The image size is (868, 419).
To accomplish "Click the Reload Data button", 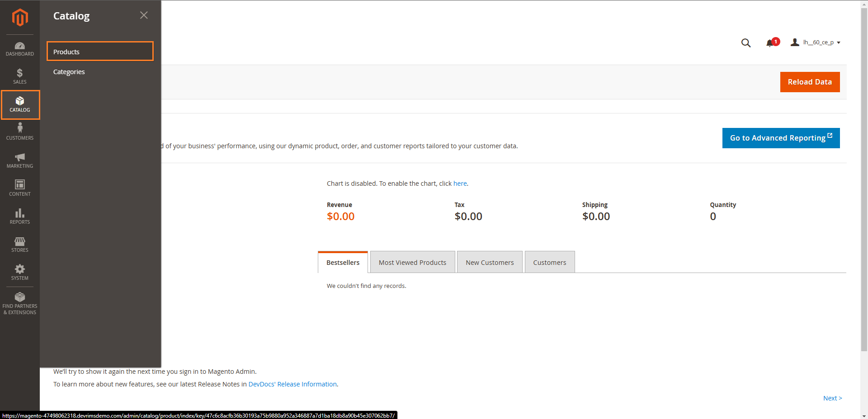I will (x=809, y=82).
